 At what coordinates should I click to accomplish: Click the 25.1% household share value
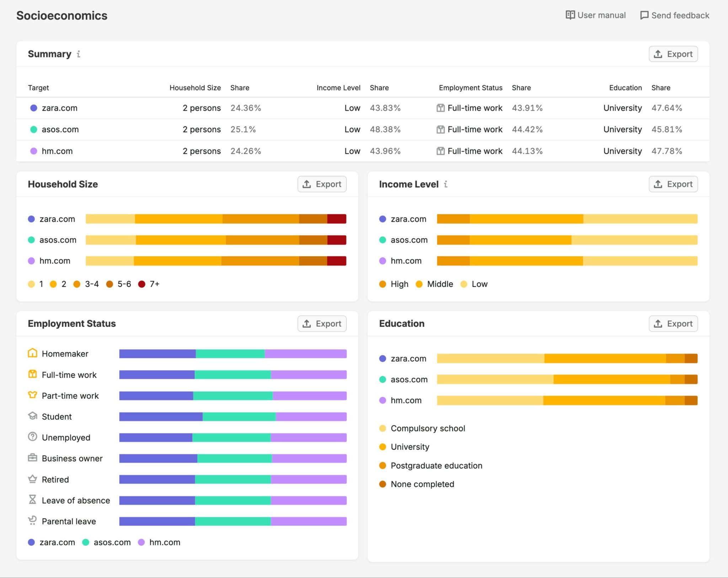click(x=243, y=129)
